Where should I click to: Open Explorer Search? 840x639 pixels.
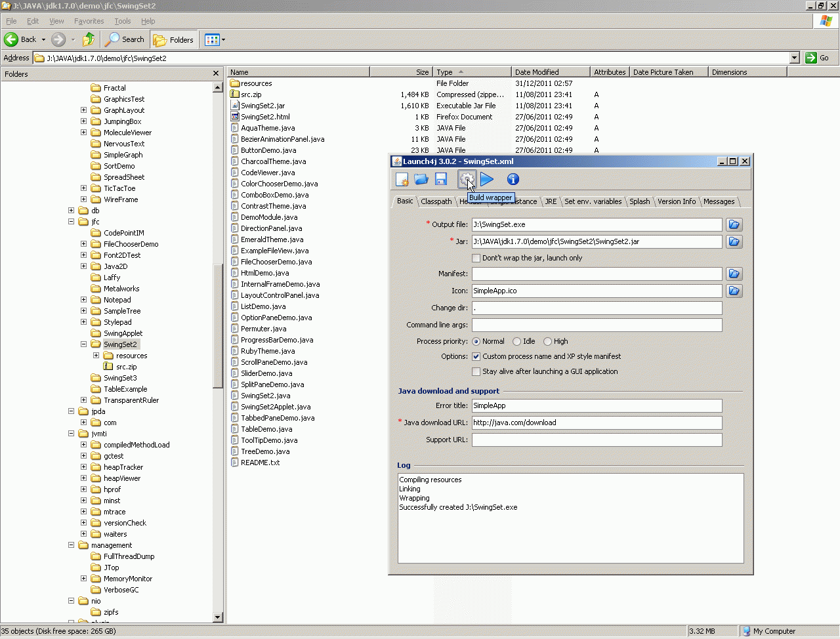tap(125, 39)
